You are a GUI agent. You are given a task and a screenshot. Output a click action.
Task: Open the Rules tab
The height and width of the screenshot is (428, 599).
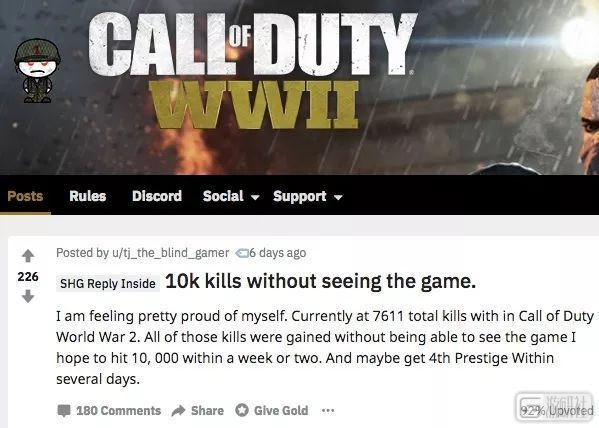pyautogui.click(x=87, y=196)
